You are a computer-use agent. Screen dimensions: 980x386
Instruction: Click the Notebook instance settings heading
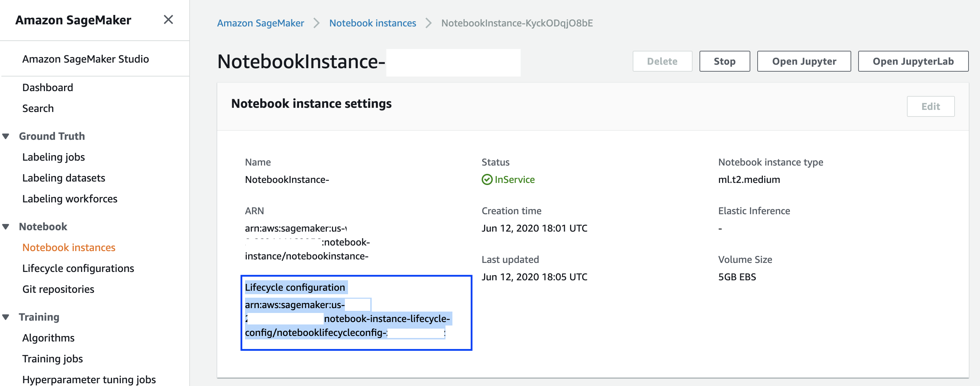pos(311,103)
